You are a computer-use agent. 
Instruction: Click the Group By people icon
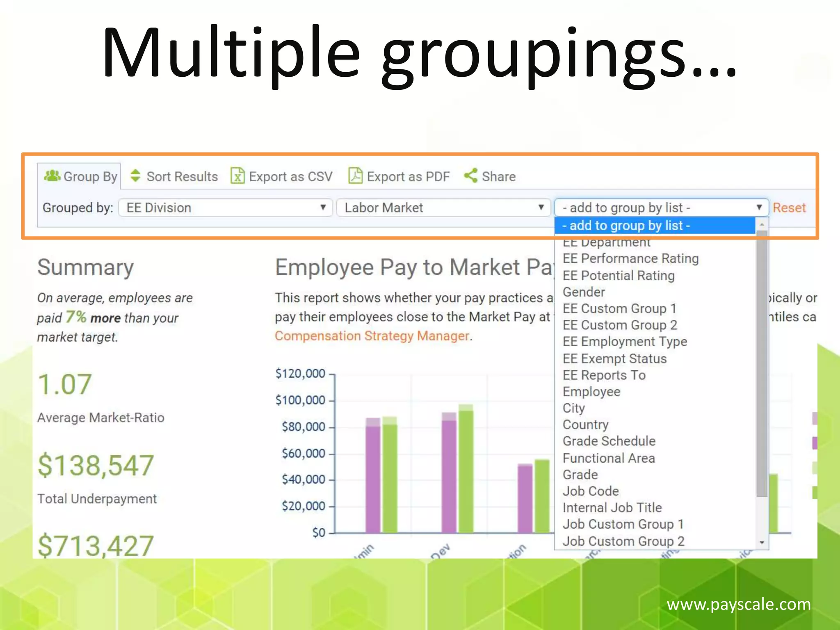tap(52, 176)
